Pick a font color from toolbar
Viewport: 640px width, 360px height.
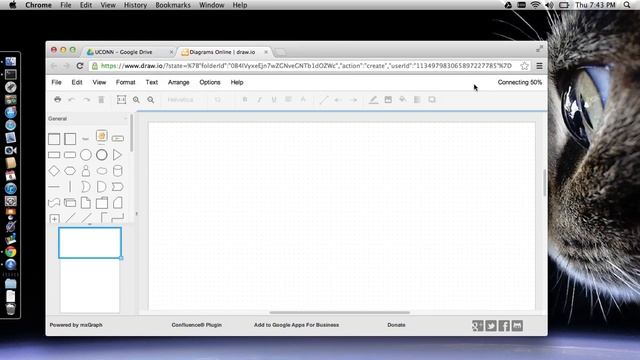pos(303,100)
